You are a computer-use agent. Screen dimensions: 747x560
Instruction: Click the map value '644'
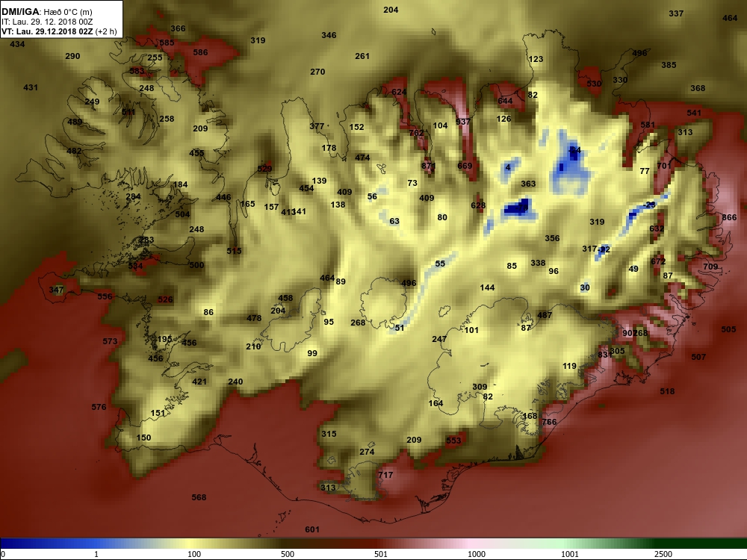coord(505,101)
